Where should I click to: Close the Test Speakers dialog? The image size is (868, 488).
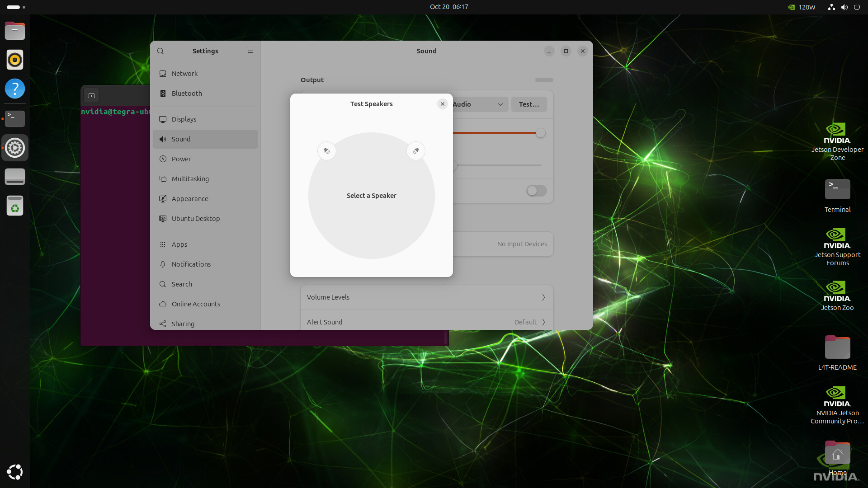click(x=443, y=104)
